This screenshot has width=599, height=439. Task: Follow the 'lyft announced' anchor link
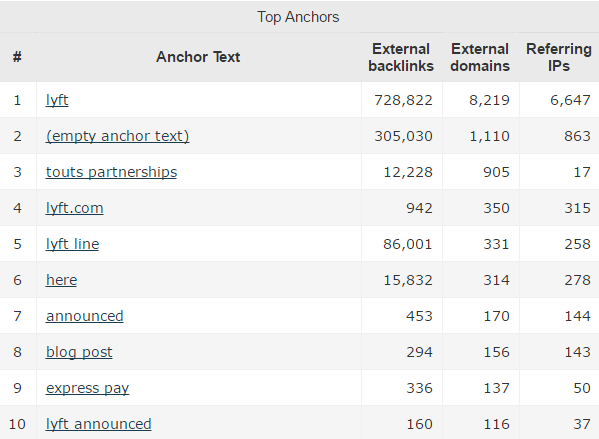point(99,424)
